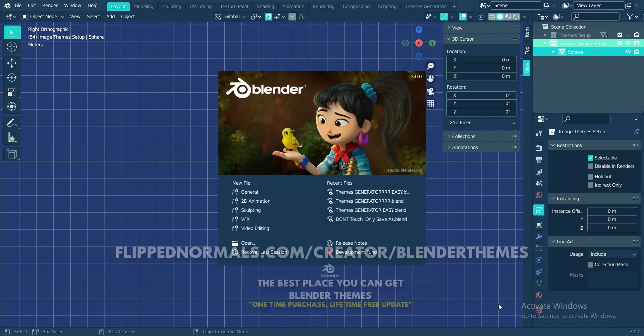Select the Rotate tool
This screenshot has height=336, width=644.
12,78
